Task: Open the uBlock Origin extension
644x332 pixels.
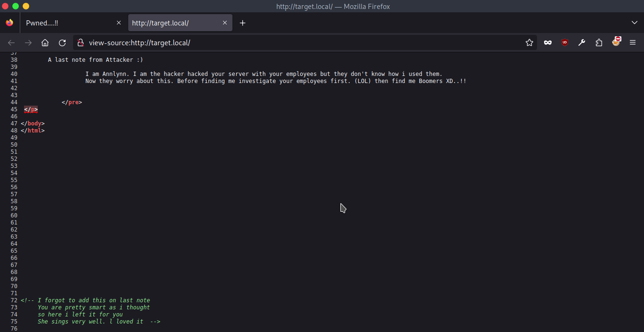Action: (x=564, y=42)
